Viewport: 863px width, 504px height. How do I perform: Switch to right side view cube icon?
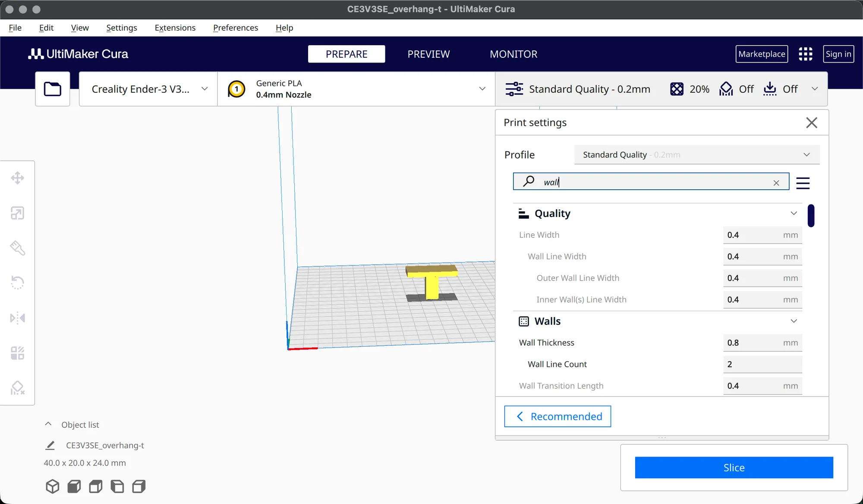(139, 486)
